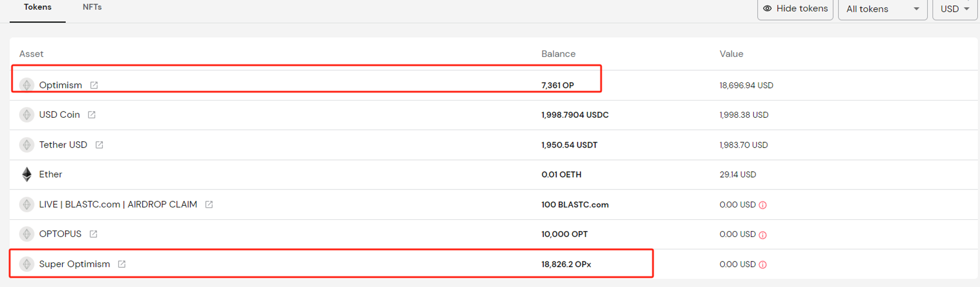This screenshot has width=980, height=287.
Task: Click warning info icon in BLASTC.com value
Action: click(x=762, y=205)
